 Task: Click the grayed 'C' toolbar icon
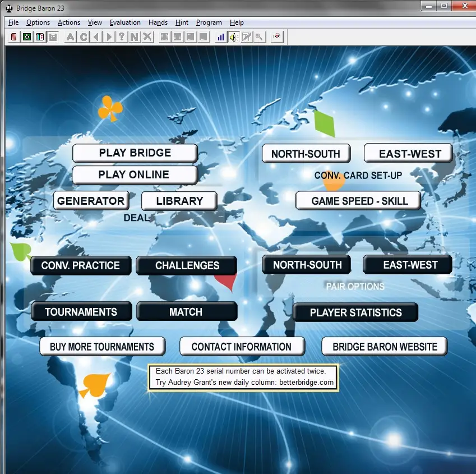[83, 37]
